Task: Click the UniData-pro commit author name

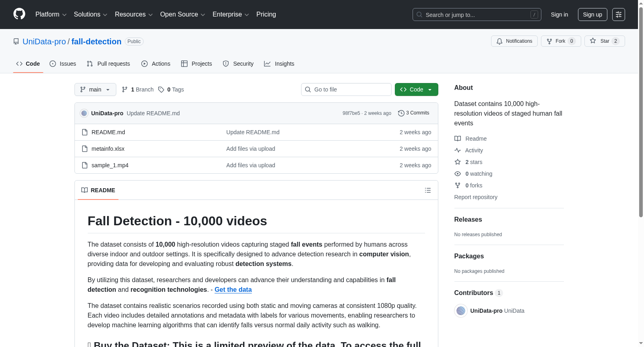Action: click(x=107, y=113)
